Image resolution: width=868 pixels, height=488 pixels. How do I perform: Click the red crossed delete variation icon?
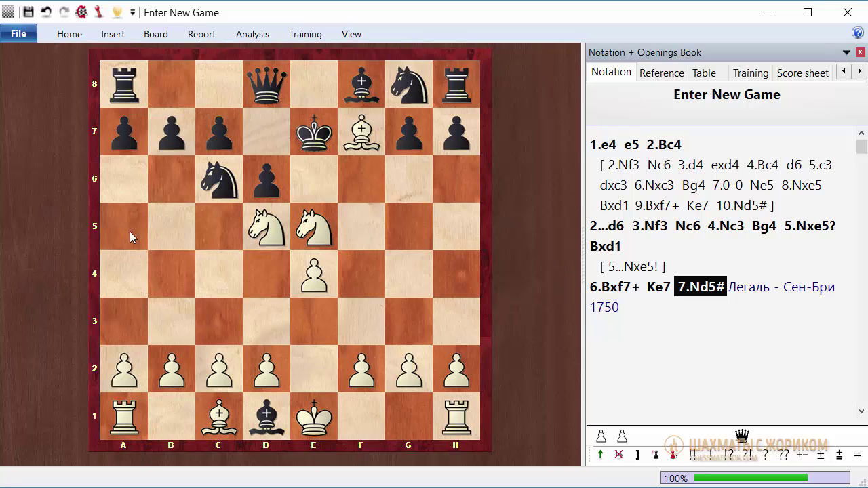(618, 455)
